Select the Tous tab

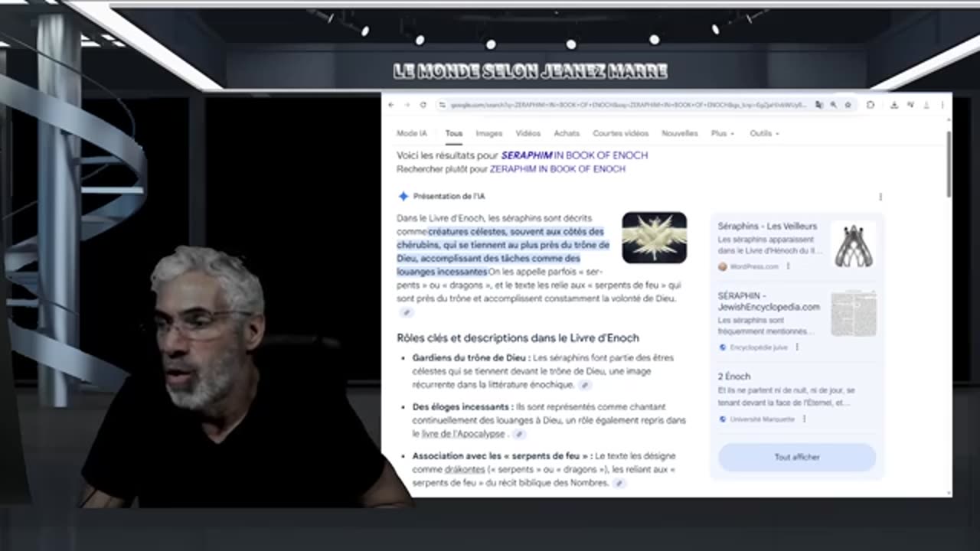pos(454,133)
